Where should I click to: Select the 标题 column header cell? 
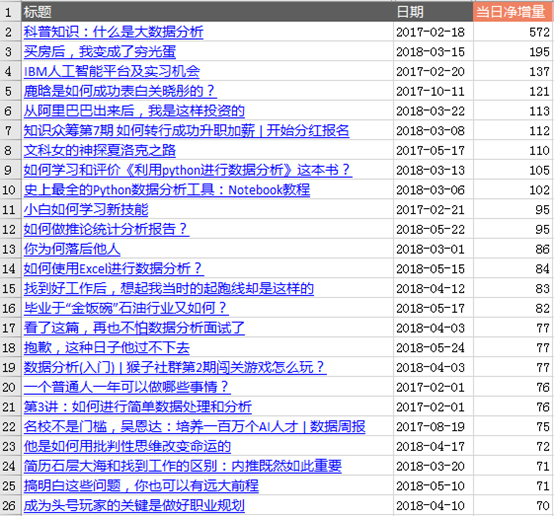pyautogui.click(x=207, y=12)
